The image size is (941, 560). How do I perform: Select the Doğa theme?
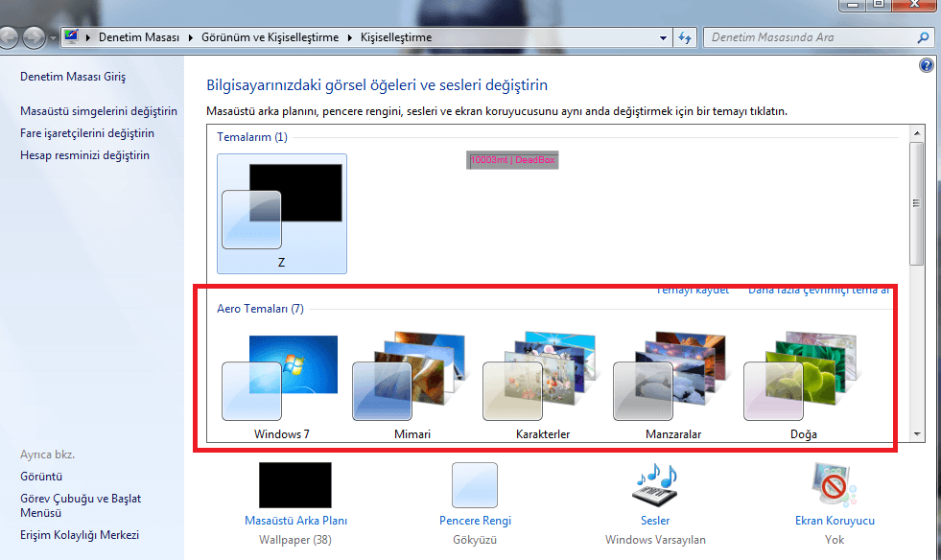[804, 386]
